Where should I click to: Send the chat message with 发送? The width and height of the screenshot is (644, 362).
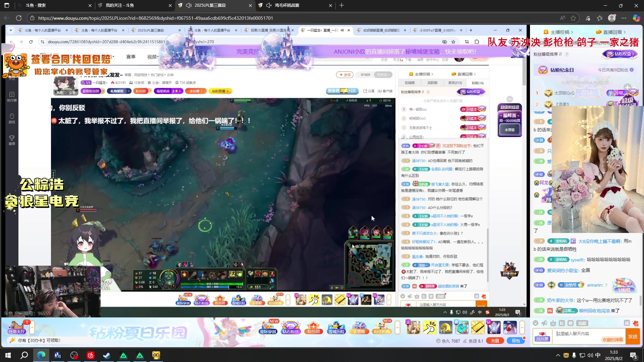coord(633,337)
